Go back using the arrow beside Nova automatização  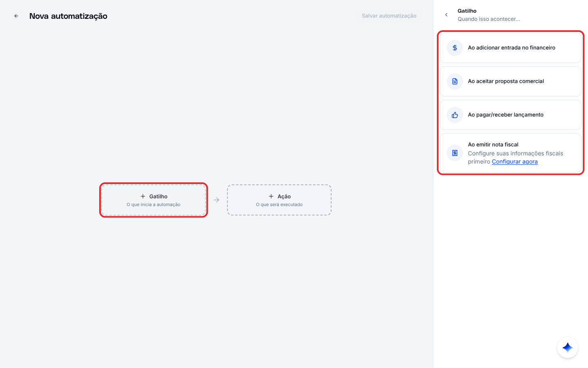[16, 16]
